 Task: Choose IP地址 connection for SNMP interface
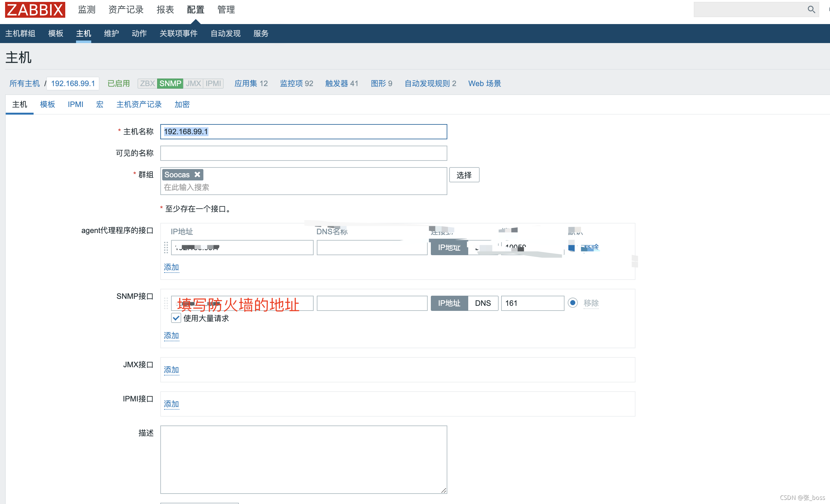tap(449, 303)
